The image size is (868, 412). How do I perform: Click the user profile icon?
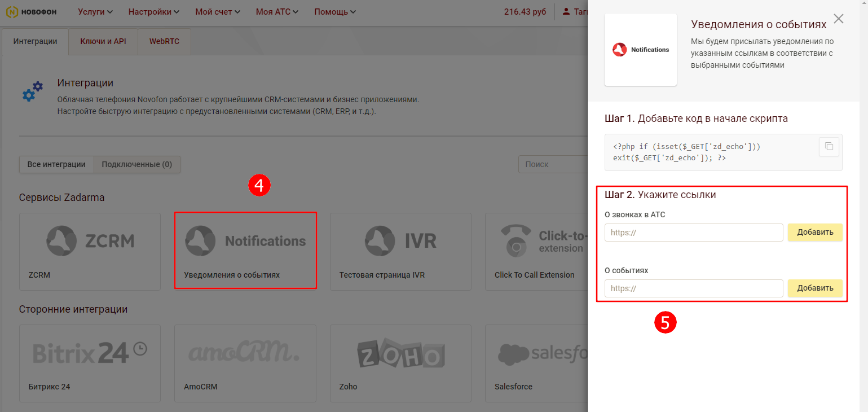[566, 11]
